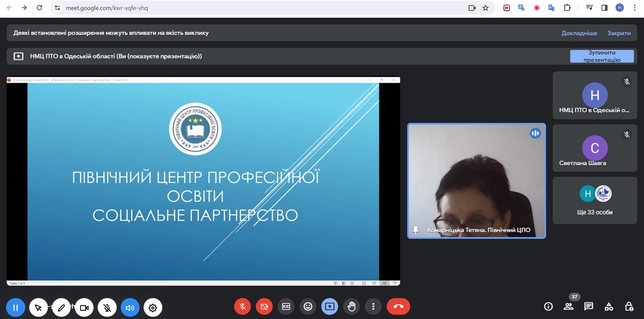This screenshot has height=319, width=644.
Task: Click the Докладніше link
Action: point(579,33)
